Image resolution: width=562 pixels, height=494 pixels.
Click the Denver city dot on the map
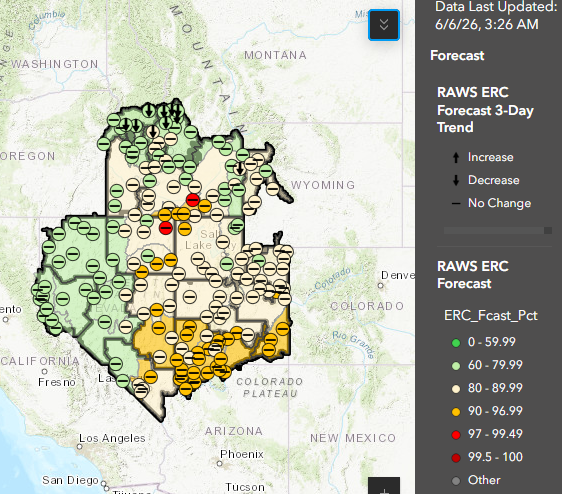(x=381, y=286)
